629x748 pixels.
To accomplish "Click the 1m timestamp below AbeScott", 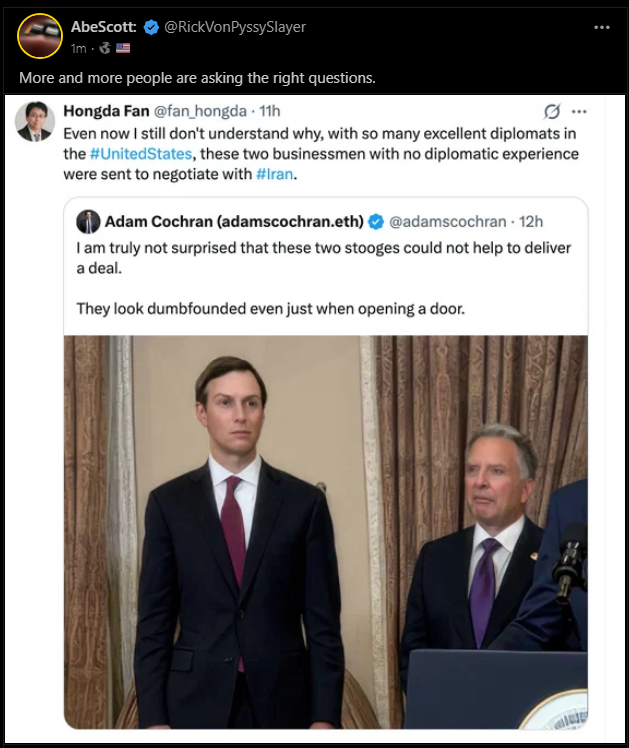I will [78, 47].
